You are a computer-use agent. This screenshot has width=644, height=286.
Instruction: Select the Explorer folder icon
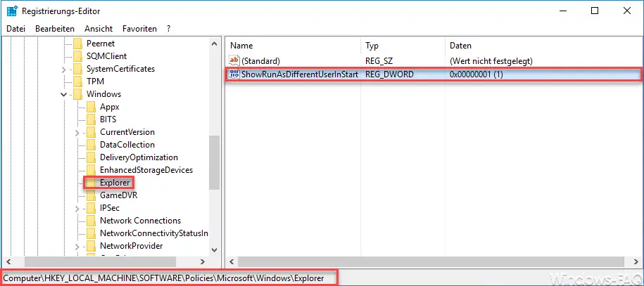coord(91,183)
